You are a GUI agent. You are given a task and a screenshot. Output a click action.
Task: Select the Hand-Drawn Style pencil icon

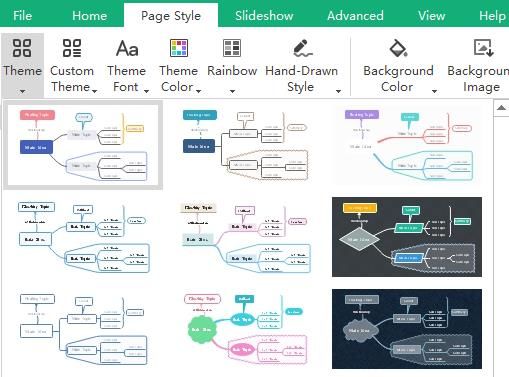point(302,48)
